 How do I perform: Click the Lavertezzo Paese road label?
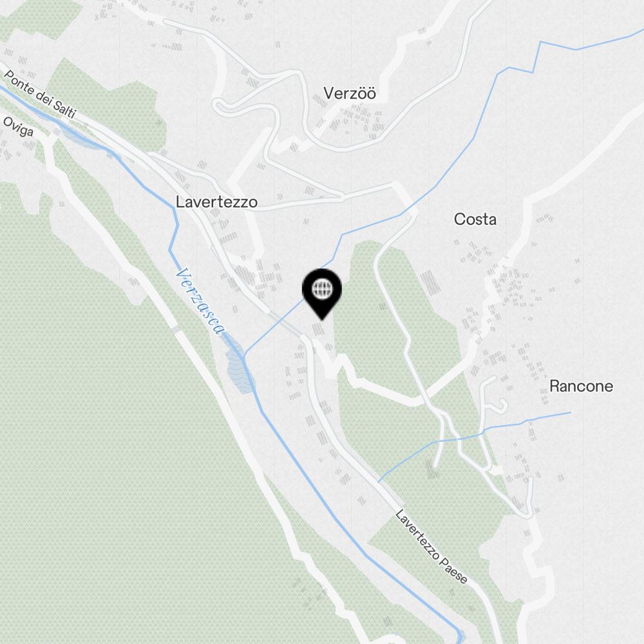click(431, 547)
